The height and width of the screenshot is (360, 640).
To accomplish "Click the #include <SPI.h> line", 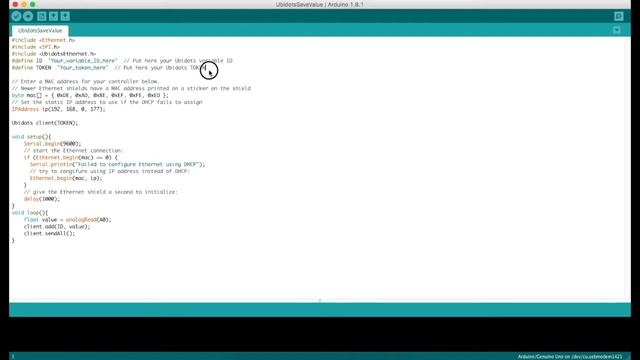I will 36,47.
